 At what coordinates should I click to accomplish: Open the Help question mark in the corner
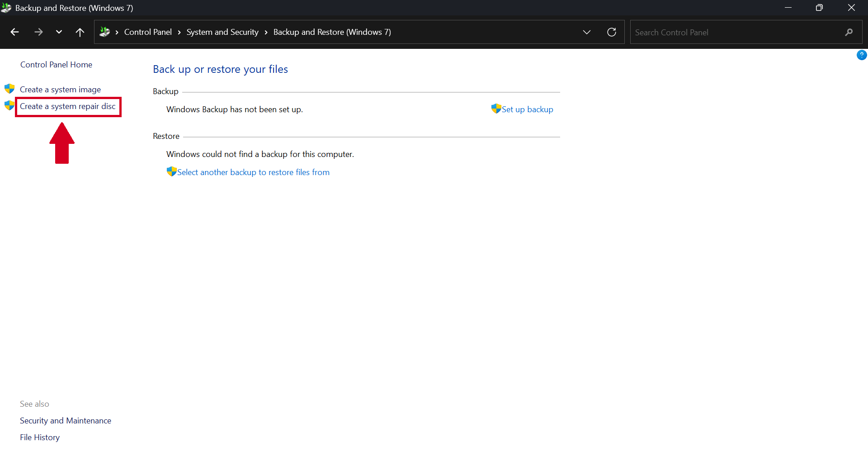(862, 55)
